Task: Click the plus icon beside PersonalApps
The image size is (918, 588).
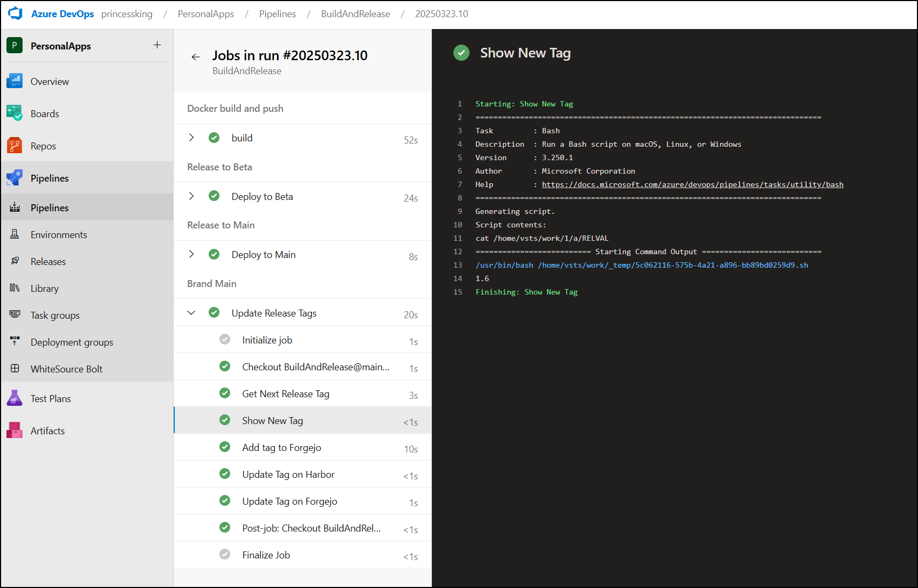Action: [x=157, y=45]
